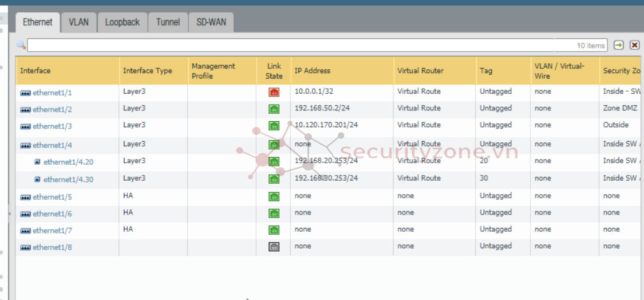Viewport: 644px width, 300px height.
Task: Click the red X clear filter icon
Action: 634,45
